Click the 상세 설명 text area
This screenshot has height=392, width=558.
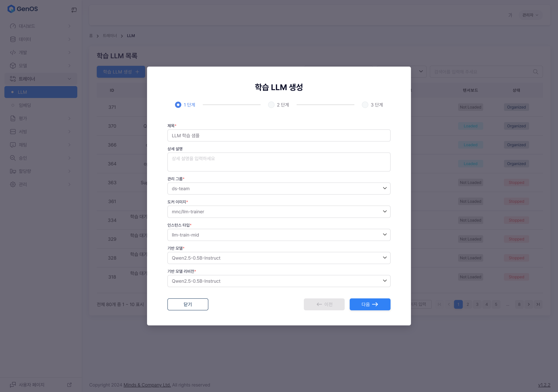[x=279, y=162]
